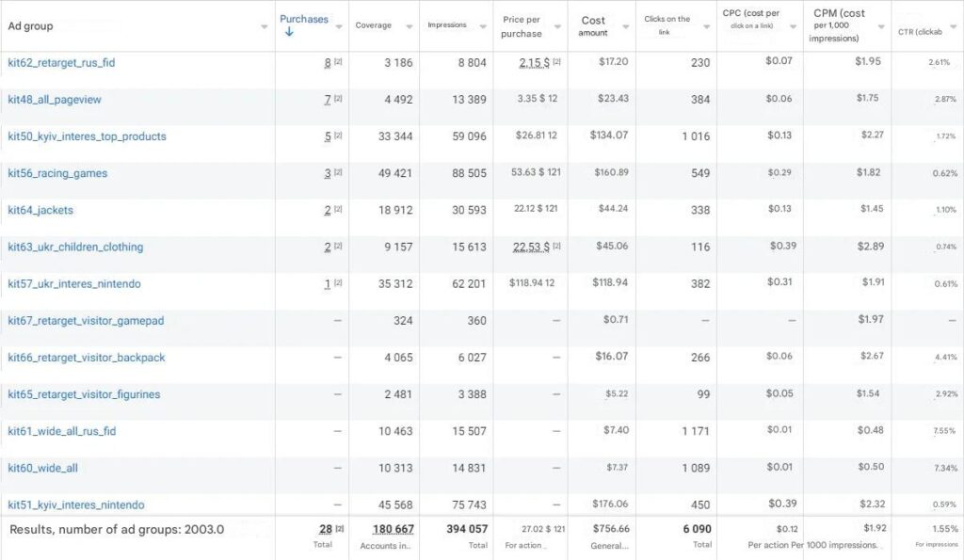Open the kit50_kyiv_interes_top_products ad group
Image resolution: width=964 pixels, height=560 pixels.
pyautogui.click(x=87, y=136)
